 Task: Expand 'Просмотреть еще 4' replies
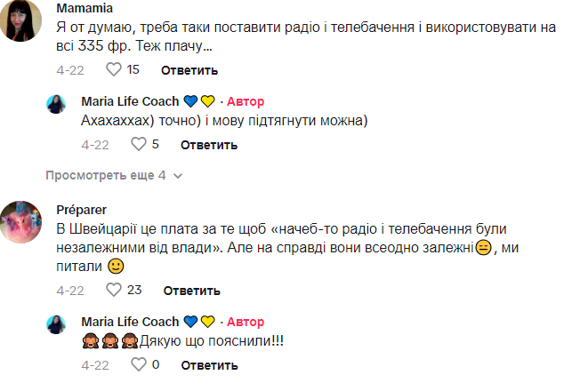[106, 176]
